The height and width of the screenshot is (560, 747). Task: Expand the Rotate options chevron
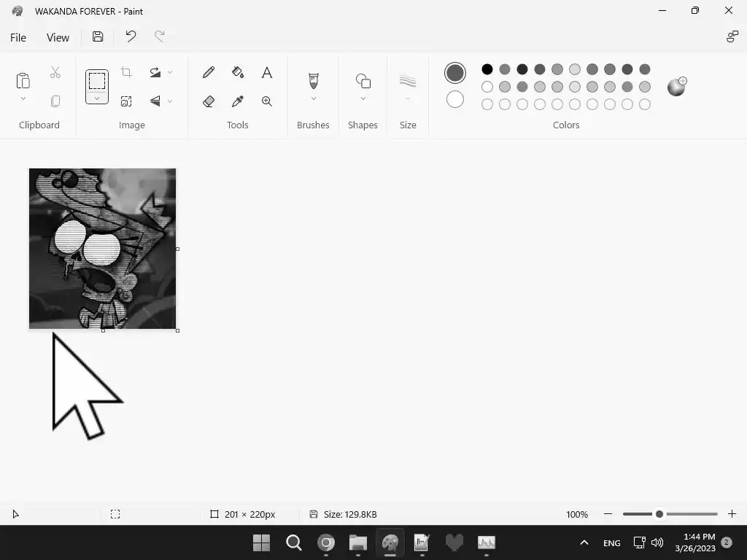170,72
